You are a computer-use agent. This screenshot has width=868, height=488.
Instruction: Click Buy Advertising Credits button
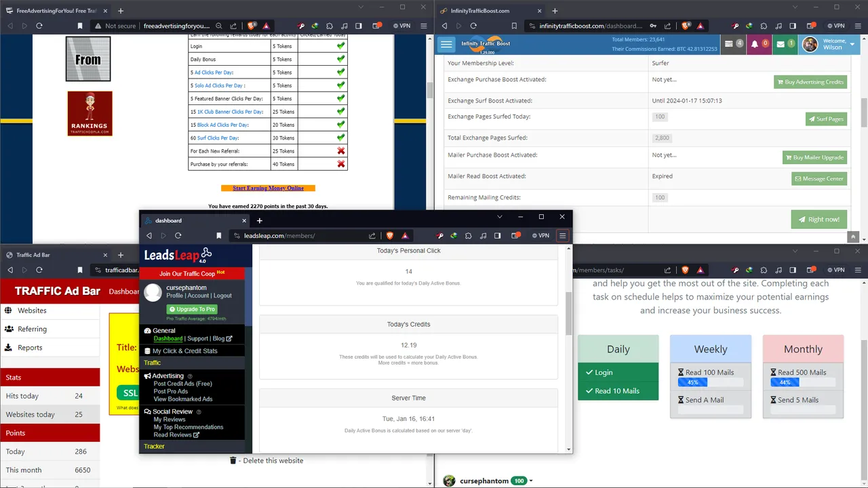coord(810,82)
